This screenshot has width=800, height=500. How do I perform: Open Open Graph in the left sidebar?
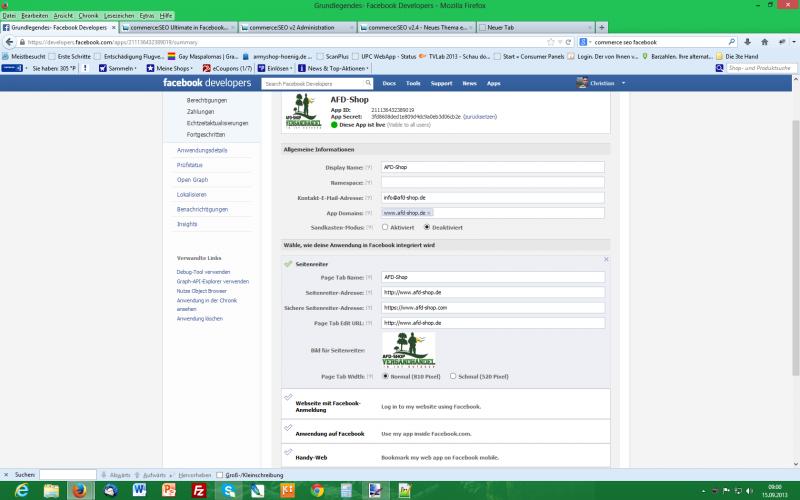[x=191, y=180]
